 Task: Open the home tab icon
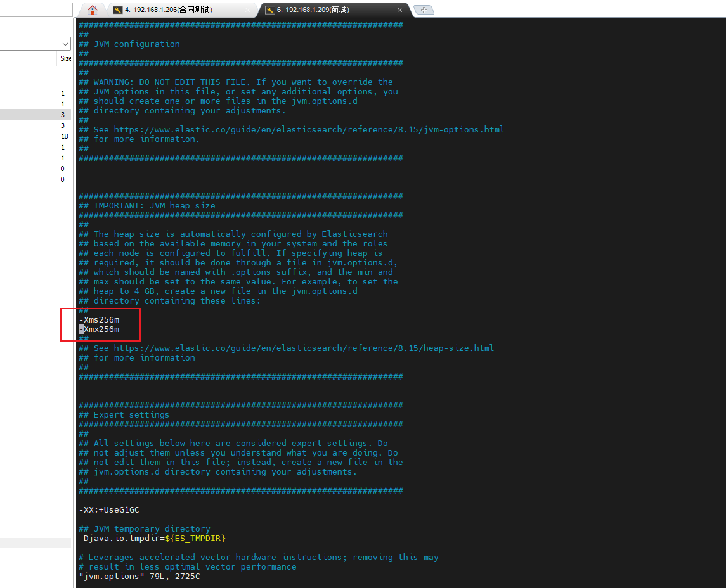pyautogui.click(x=93, y=10)
